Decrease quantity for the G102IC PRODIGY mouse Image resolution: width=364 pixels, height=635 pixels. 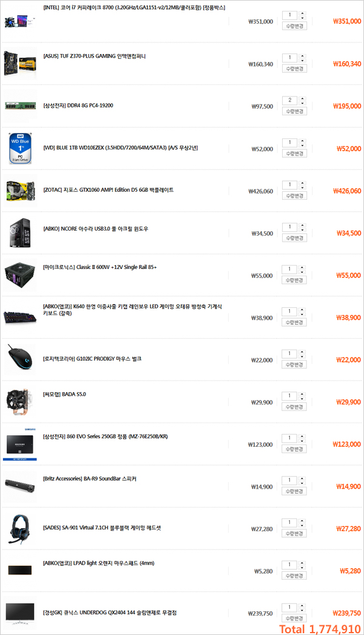302,356
